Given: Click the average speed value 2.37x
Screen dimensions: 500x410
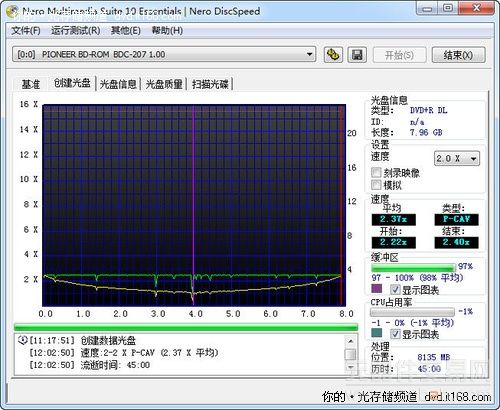Looking at the screenshot, I should 394,219.
